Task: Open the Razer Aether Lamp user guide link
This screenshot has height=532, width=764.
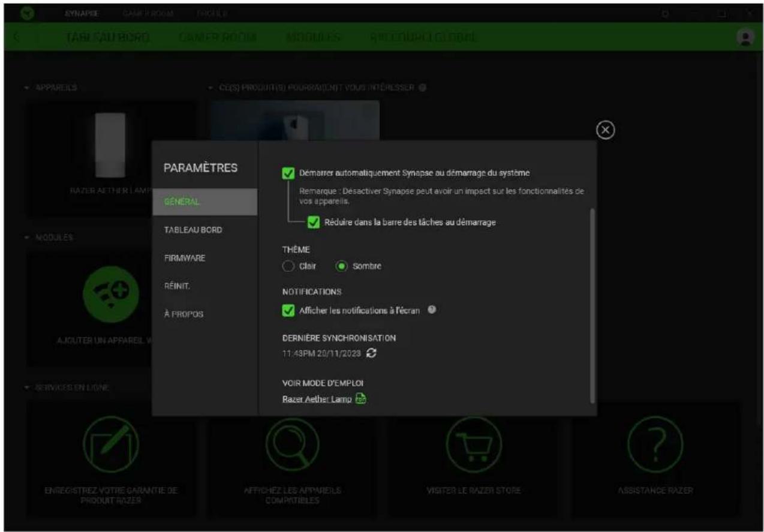Action: coord(317,399)
